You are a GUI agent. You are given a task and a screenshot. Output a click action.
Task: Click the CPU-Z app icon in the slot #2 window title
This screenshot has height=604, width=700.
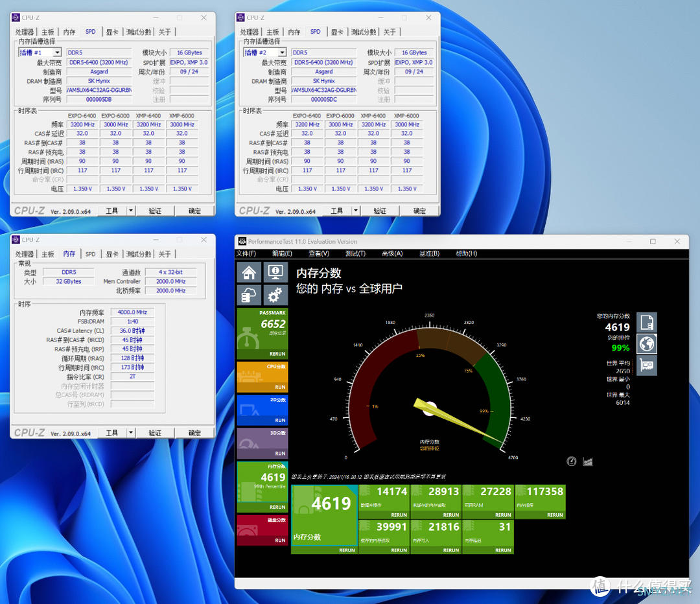pyautogui.click(x=241, y=17)
